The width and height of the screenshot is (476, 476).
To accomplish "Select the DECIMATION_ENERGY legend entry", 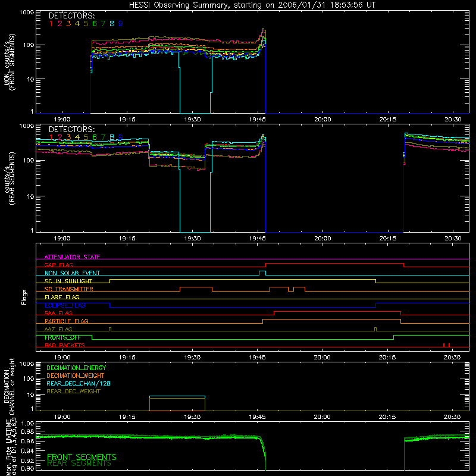I will point(76,368).
